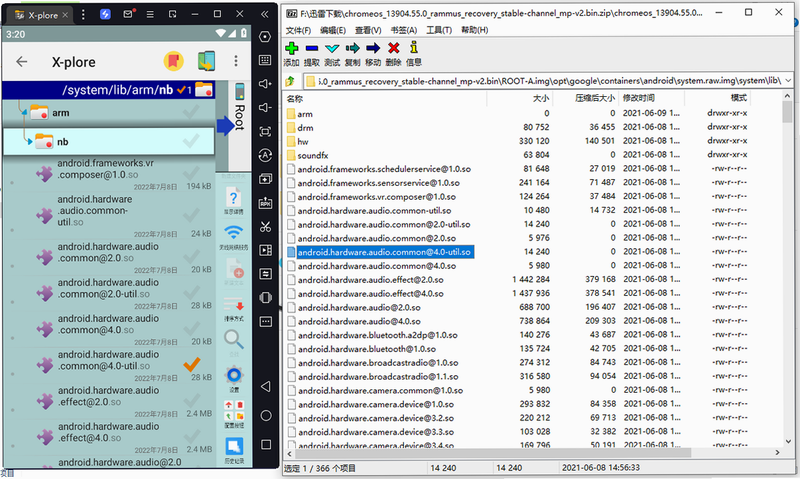This screenshot has width=800, height=479.
Task: Click the red Delete (删除) icon
Action: tap(393, 48)
